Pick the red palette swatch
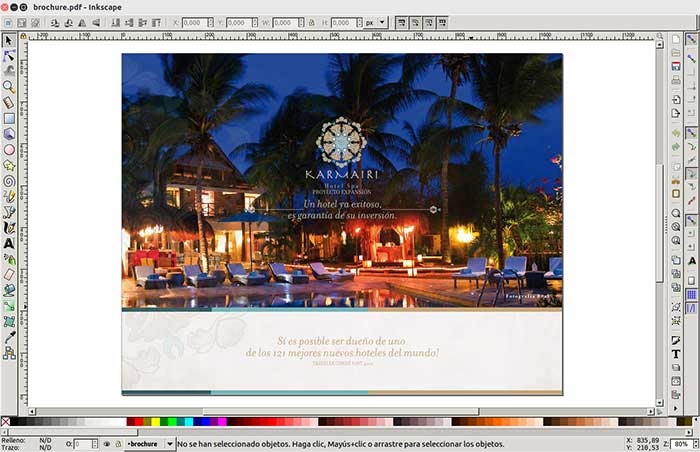 pos(138,421)
